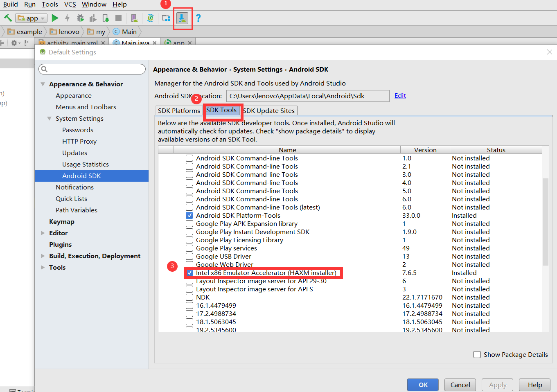Check Google Play Licensing Library
The width and height of the screenshot is (557, 392).
click(x=189, y=240)
